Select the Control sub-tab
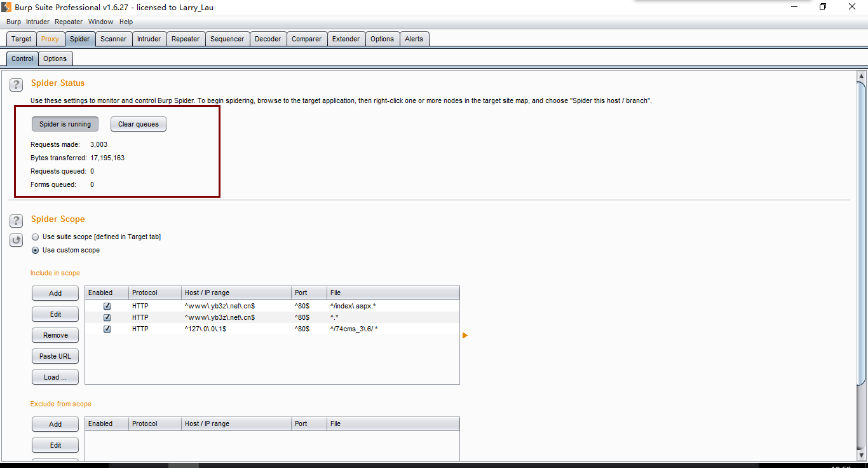This screenshot has width=868, height=468. [22, 59]
